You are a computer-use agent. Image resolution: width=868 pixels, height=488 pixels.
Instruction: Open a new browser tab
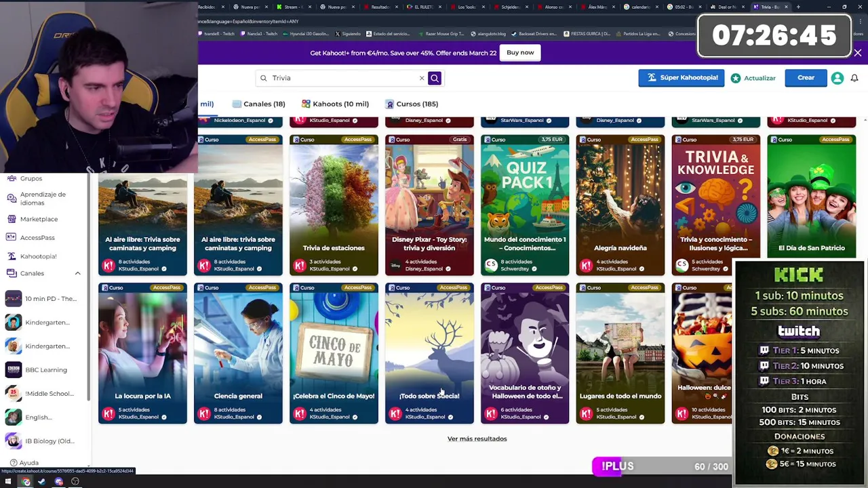[x=798, y=7]
